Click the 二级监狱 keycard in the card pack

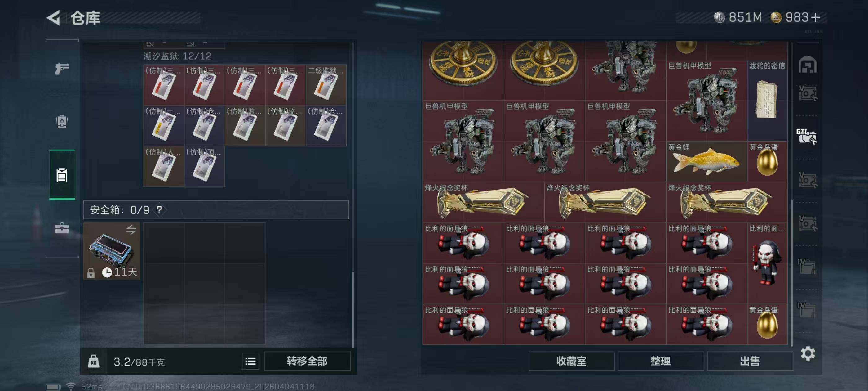tap(326, 85)
